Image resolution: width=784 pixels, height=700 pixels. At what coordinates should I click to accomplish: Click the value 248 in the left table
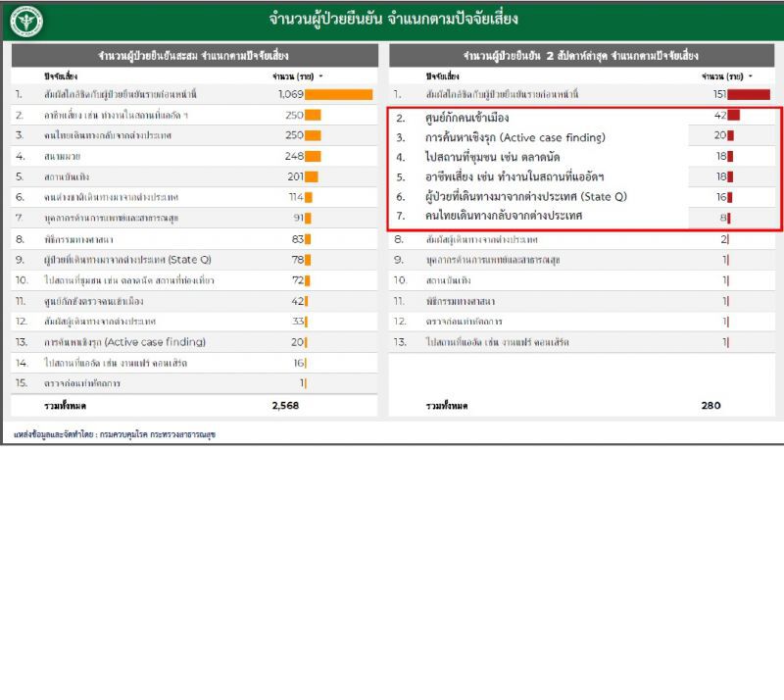[295, 156]
